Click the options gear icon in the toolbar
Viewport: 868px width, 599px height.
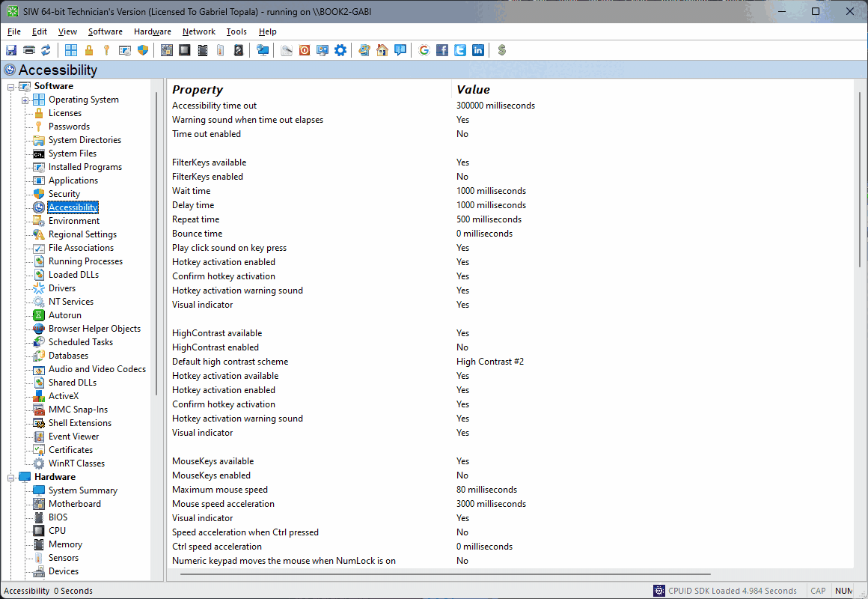340,49
